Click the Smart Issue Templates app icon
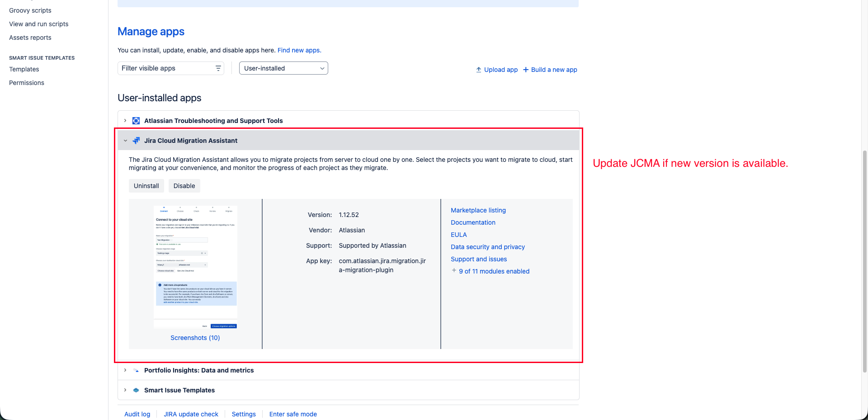Image resolution: width=868 pixels, height=420 pixels. (136, 390)
